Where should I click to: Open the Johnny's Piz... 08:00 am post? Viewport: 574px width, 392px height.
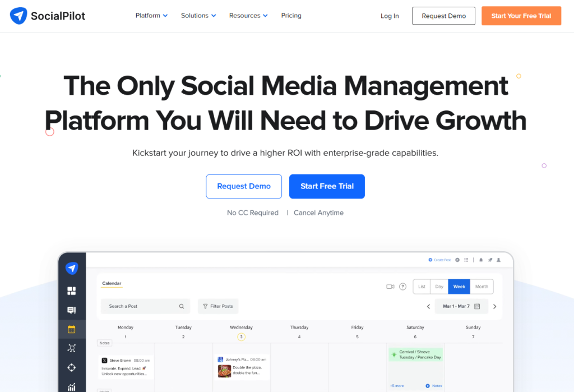click(x=242, y=367)
